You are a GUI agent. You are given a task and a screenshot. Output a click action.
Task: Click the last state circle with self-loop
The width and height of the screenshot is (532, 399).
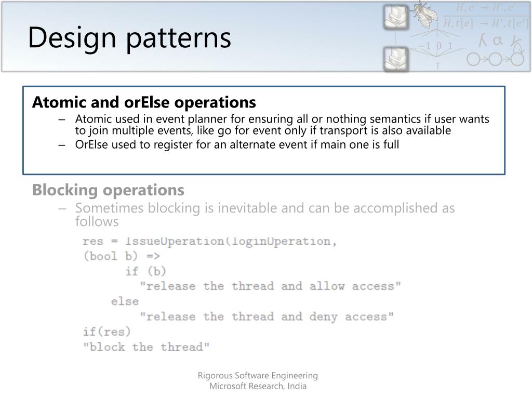(516, 59)
